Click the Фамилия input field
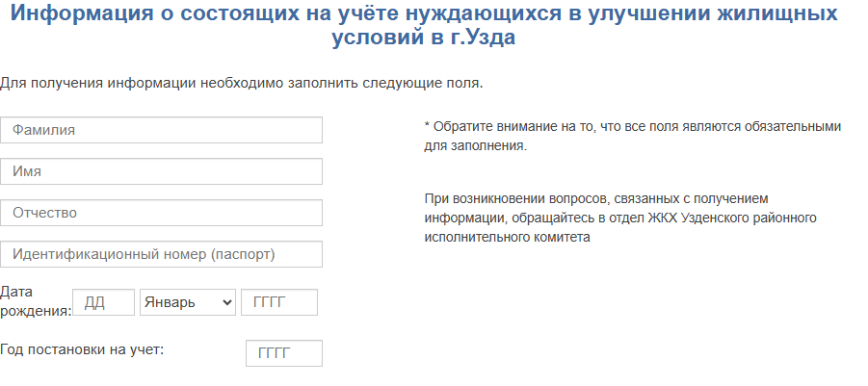The width and height of the screenshot is (868, 386). (x=161, y=130)
